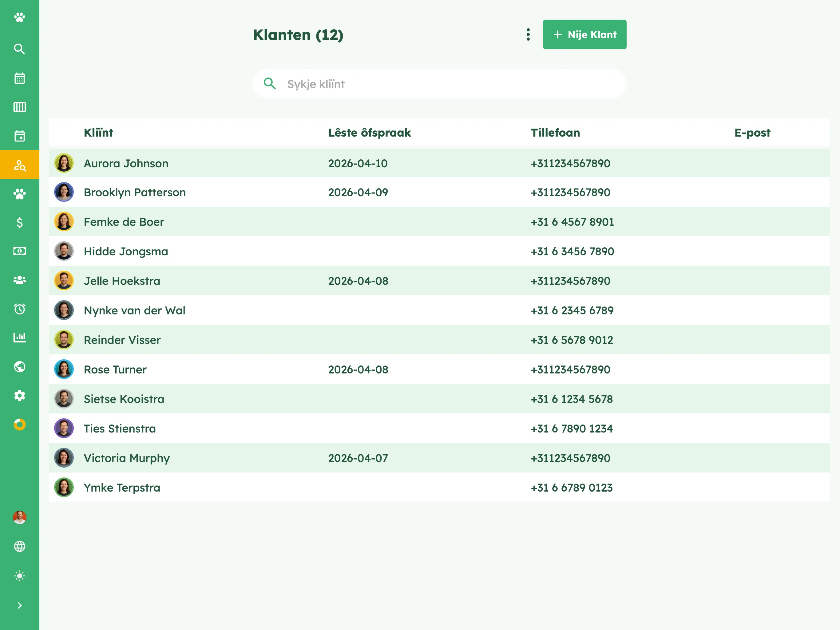Click the Nije Klant button

tap(584, 34)
